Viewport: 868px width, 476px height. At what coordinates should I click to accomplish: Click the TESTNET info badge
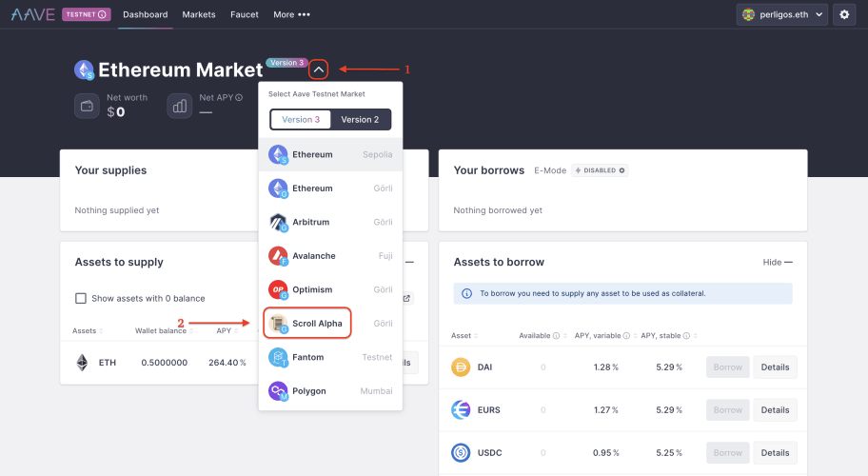(x=87, y=14)
